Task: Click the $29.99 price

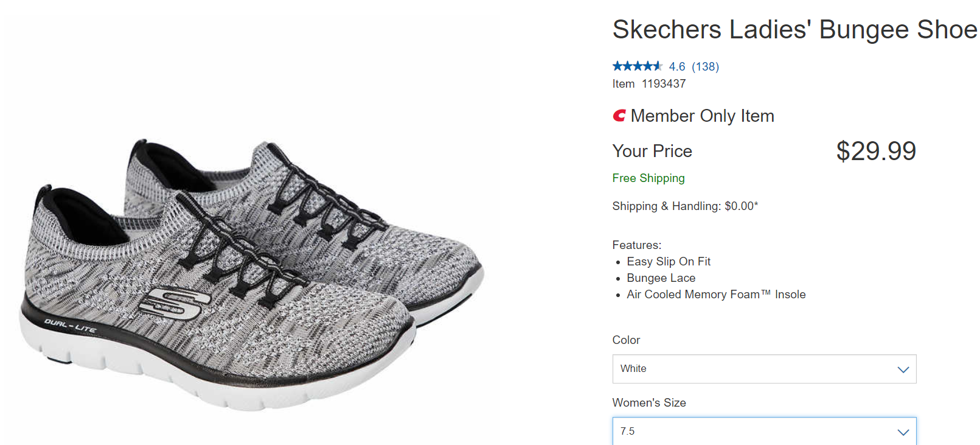Action: 875,152
